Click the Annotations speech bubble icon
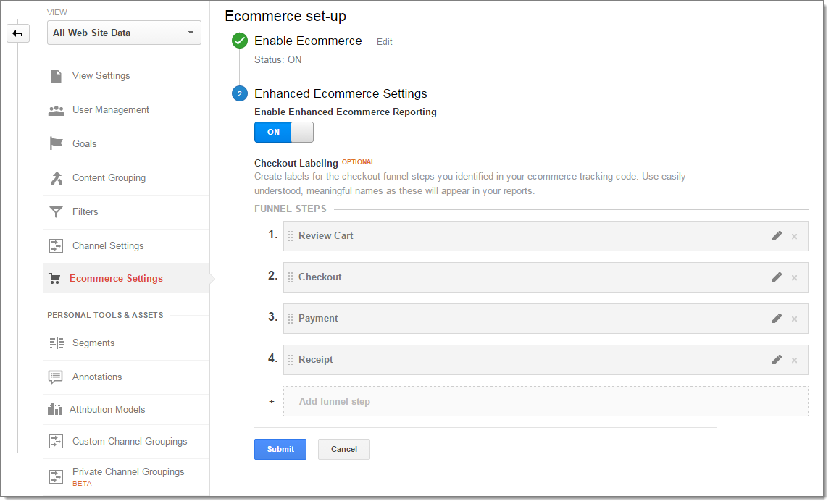 click(x=56, y=377)
